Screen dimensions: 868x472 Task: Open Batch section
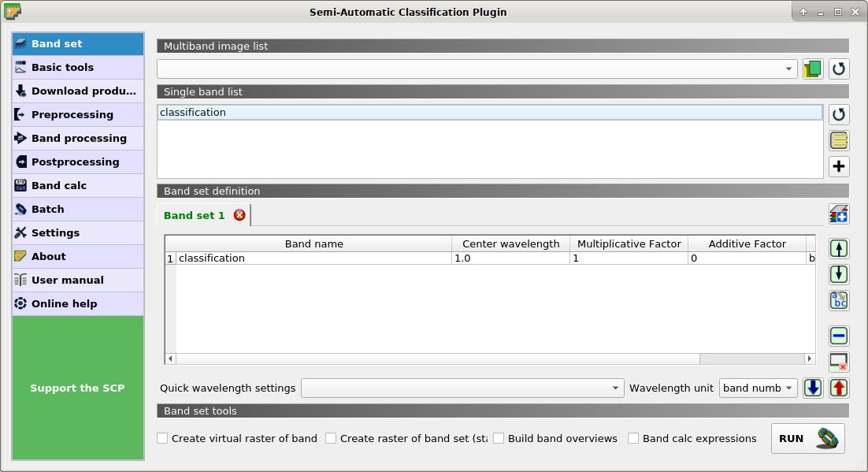(x=77, y=210)
